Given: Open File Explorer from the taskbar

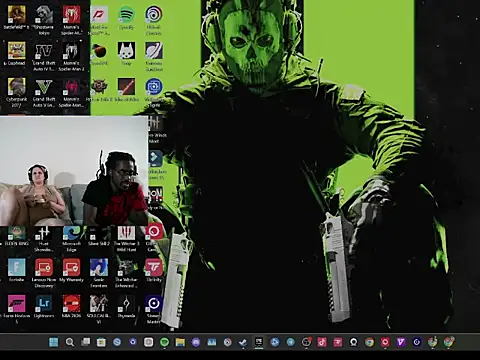Looking at the screenshot, I should coord(180,342).
